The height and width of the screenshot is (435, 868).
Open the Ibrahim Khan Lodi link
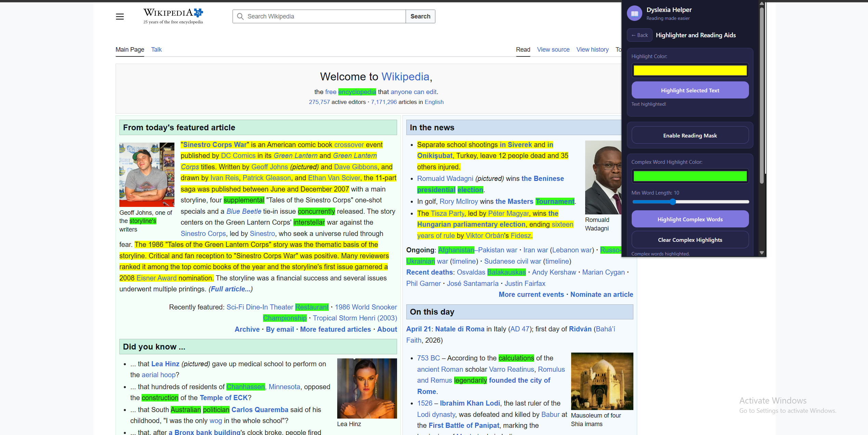(470, 403)
